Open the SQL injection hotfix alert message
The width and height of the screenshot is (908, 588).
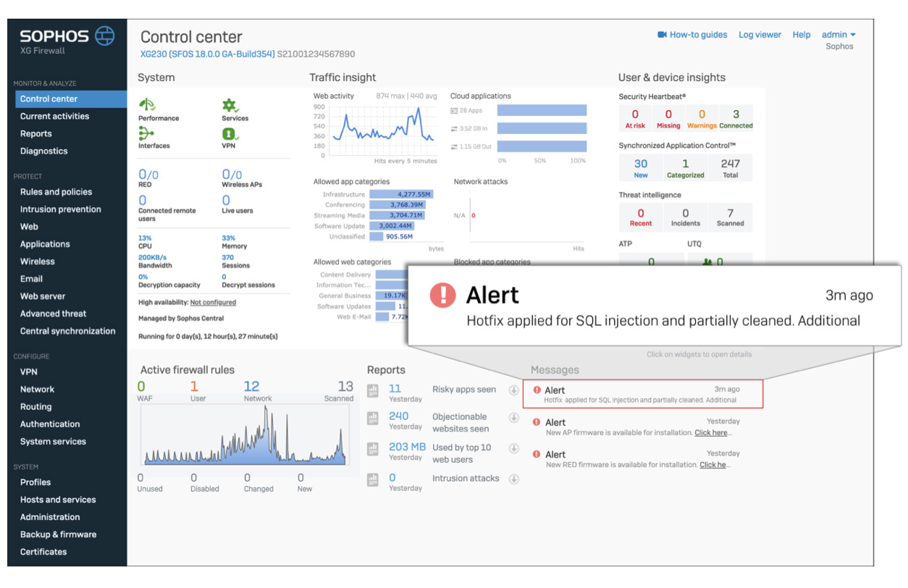pyautogui.click(x=642, y=394)
